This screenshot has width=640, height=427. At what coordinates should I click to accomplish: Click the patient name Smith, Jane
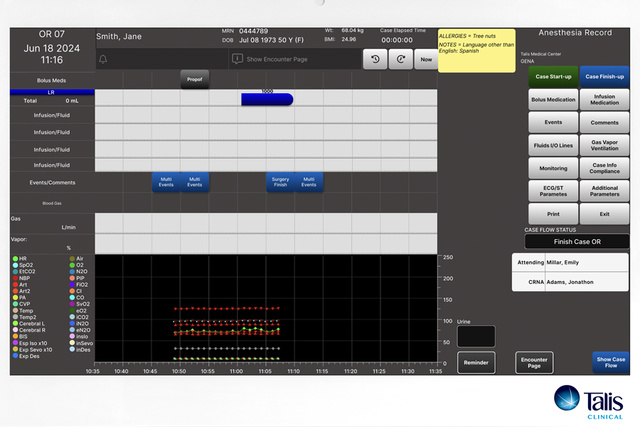(x=119, y=36)
